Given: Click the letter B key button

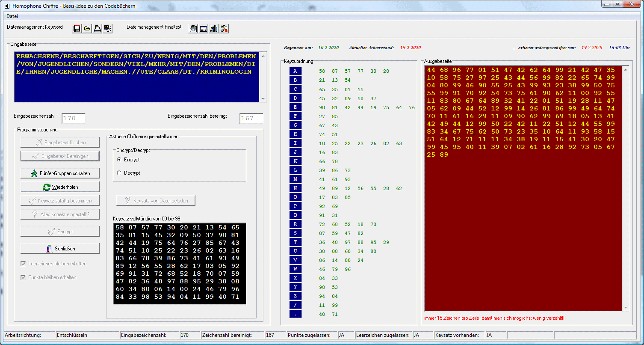Looking at the screenshot, I should pos(295,80).
